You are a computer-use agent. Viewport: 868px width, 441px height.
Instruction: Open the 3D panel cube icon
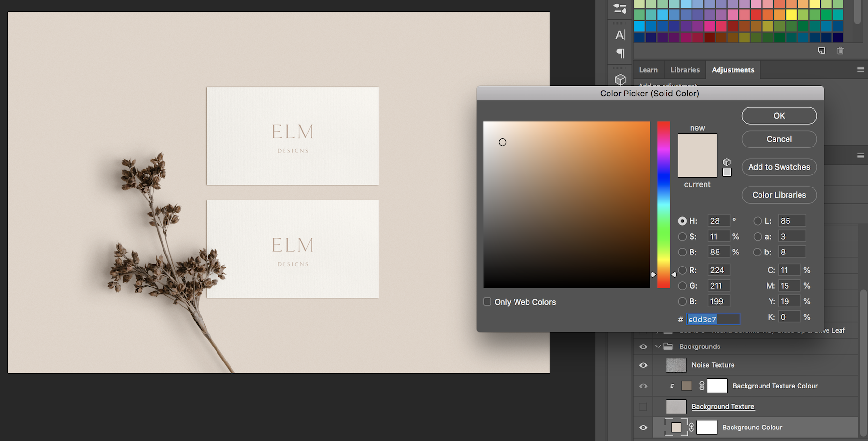(620, 80)
